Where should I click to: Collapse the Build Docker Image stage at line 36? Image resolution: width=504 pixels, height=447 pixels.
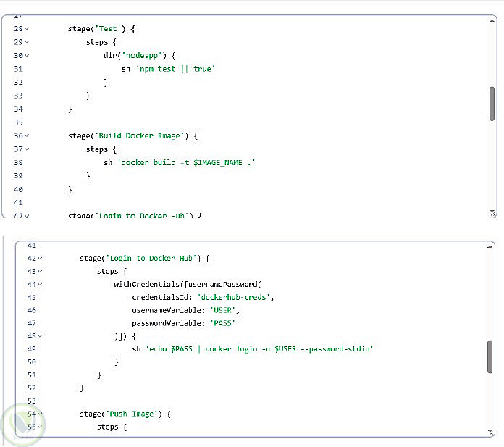click(27, 135)
